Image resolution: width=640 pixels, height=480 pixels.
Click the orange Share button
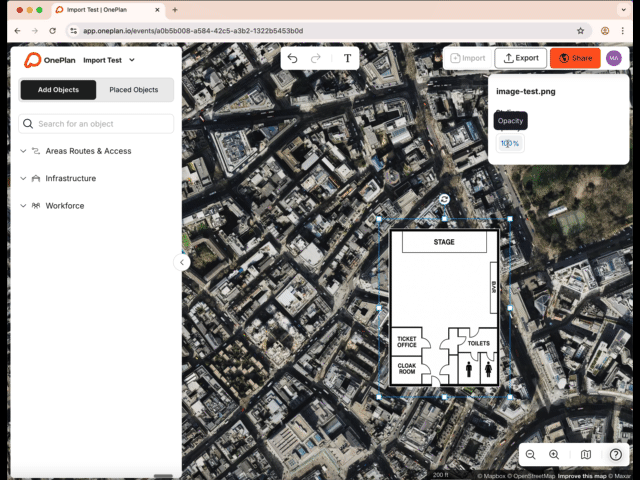[574, 58]
